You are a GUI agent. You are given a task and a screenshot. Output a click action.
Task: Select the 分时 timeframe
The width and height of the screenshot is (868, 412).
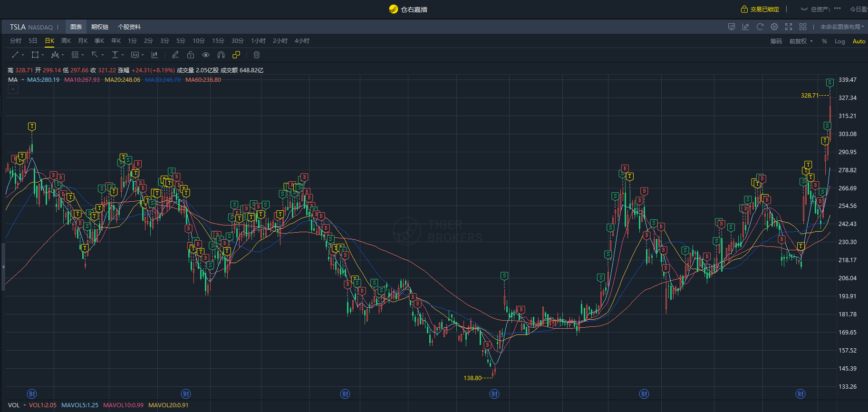[16, 41]
